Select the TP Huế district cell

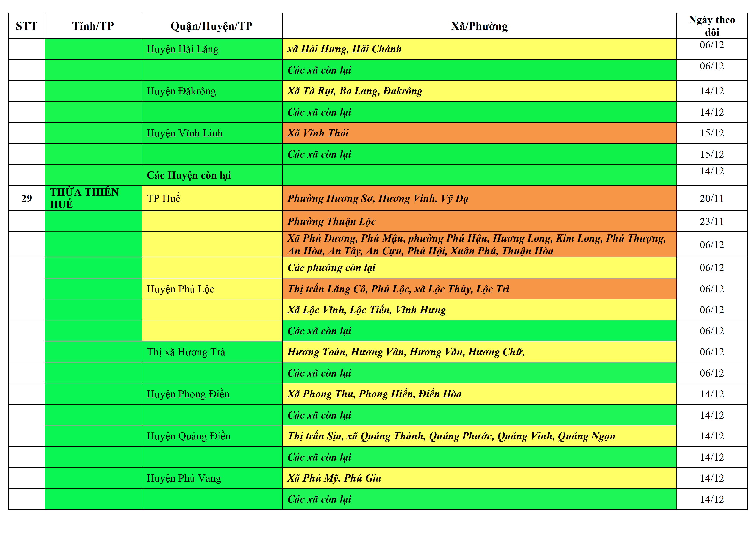click(163, 198)
